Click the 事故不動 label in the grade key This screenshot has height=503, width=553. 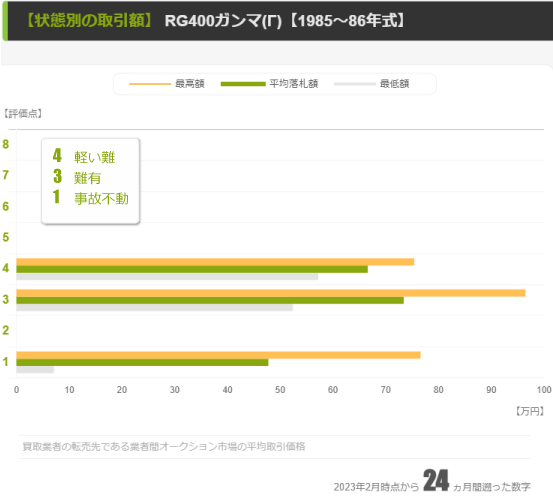click(101, 199)
